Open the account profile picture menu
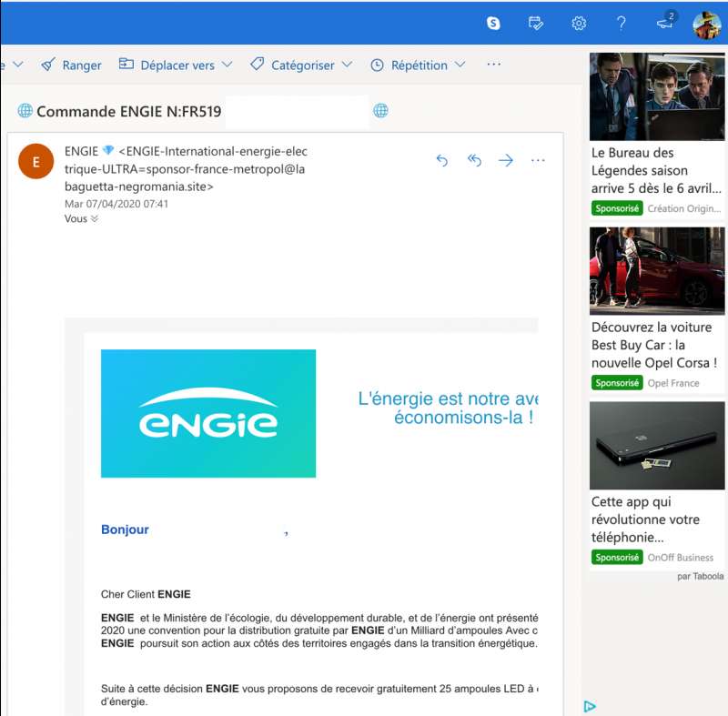The height and width of the screenshot is (716, 728). 706,25
